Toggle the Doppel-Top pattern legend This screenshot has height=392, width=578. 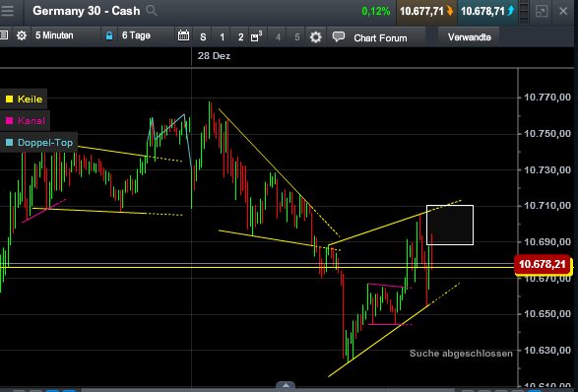38,143
